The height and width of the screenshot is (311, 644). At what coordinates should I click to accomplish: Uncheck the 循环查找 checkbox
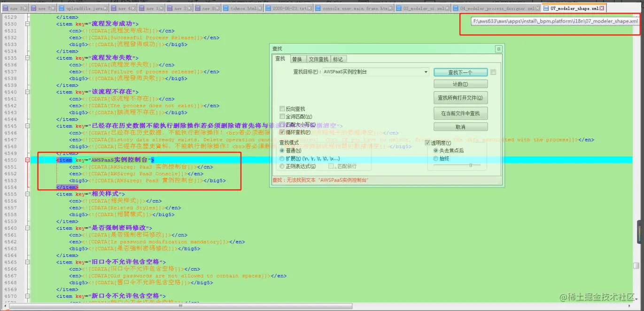[x=282, y=132]
